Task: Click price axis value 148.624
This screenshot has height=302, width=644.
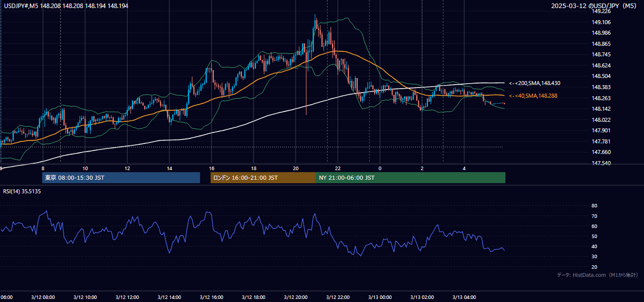Action: (x=601, y=65)
